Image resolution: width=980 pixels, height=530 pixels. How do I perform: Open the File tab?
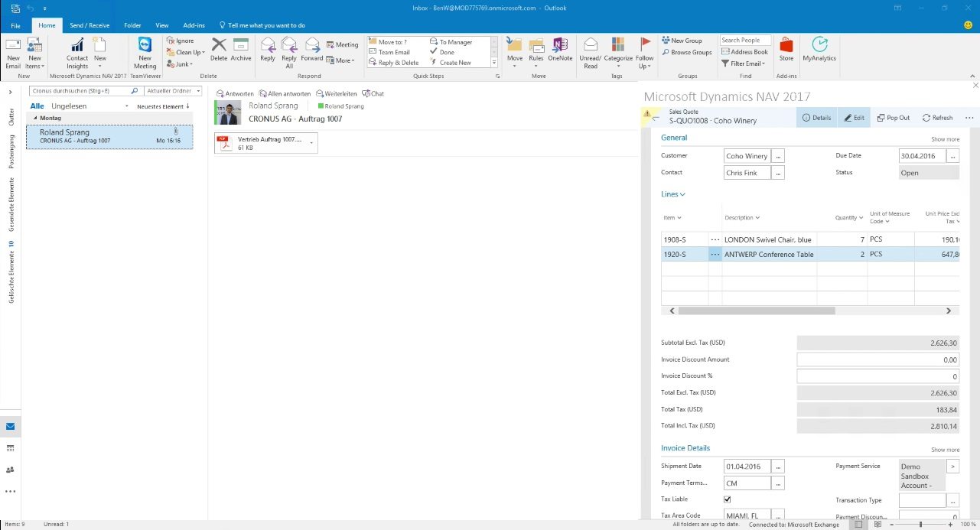[15, 25]
